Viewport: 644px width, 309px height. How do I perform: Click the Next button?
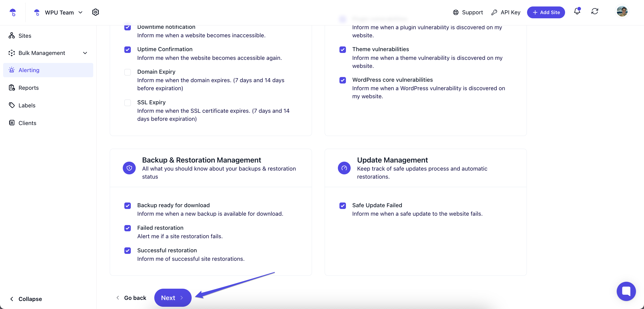click(173, 298)
